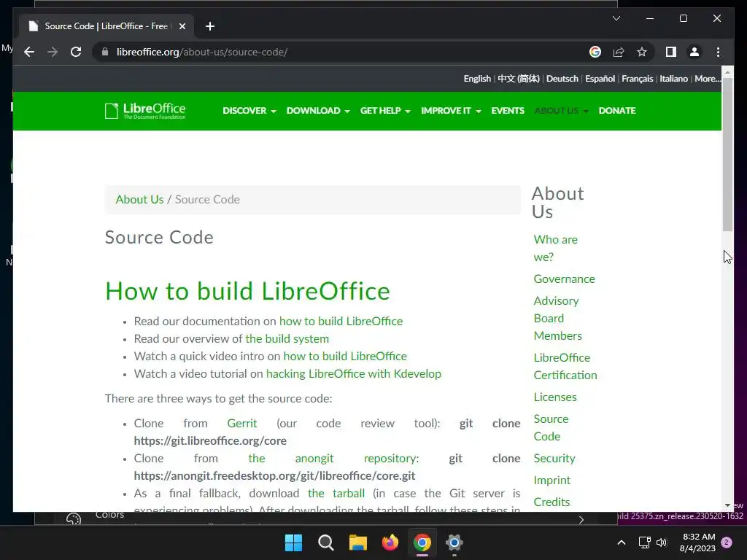Open the EVENTS page
Image resolution: width=747 pixels, height=560 pixels.
[x=508, y=111]
